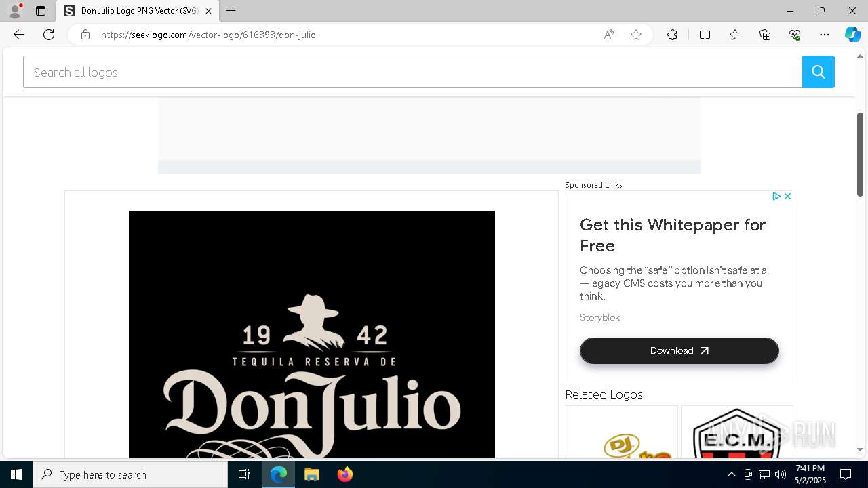Click the Don Julio 1942 logo image
Viewport: 868px width, 488px height.
click(x=312, y=335)
